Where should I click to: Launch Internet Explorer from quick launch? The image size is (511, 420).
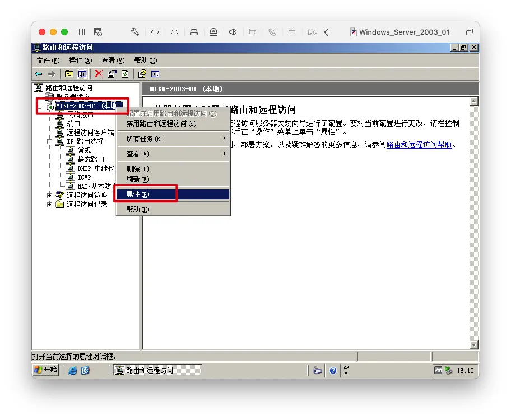[x=73, y=371]
